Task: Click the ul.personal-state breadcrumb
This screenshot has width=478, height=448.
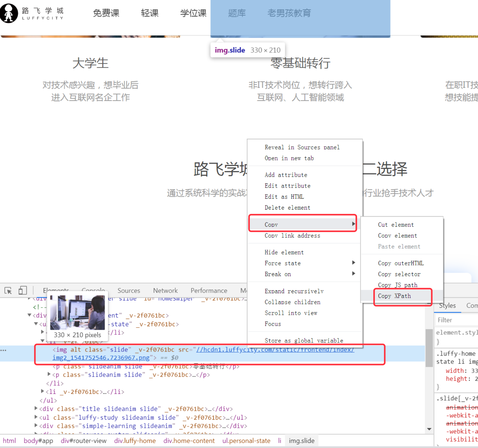Action: pyautogui.click(x=246, y=441)
